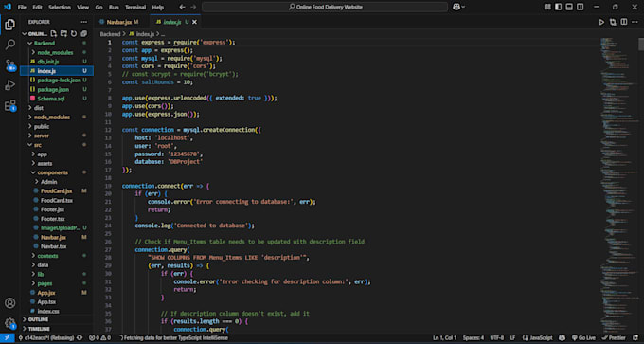Refresh the Explorer file tree
The height and width of the screenshot is (344, 644).
point(74,34)
